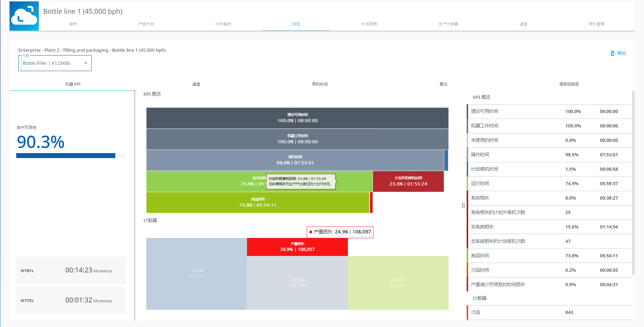Screen dimensions: 644x327
Task: Open the 生产计数器 tab
Action: click(x=448, y=24)
